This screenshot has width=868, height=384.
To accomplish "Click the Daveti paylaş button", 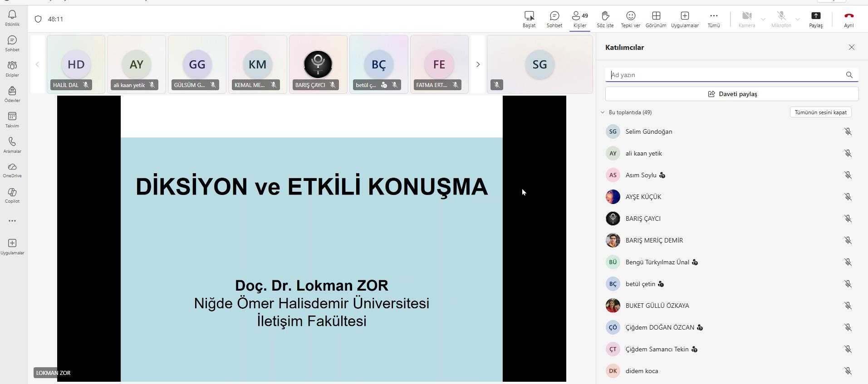I will (x=732, y=94).
